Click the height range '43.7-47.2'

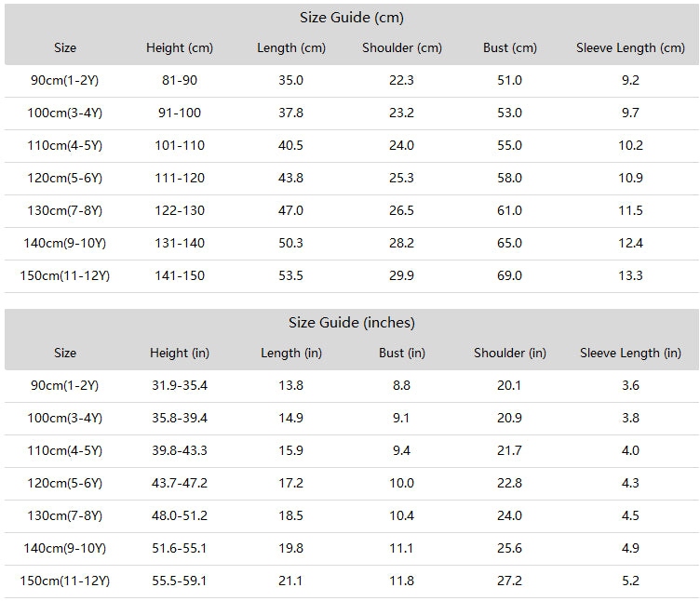point(180,483)
